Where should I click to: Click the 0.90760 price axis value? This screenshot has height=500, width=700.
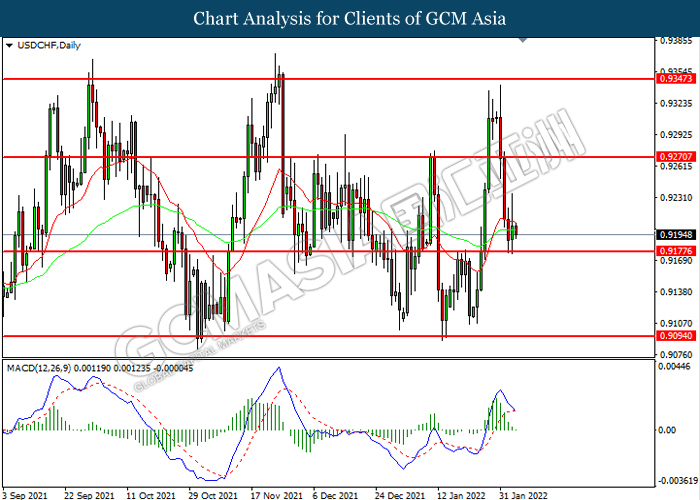676,355
